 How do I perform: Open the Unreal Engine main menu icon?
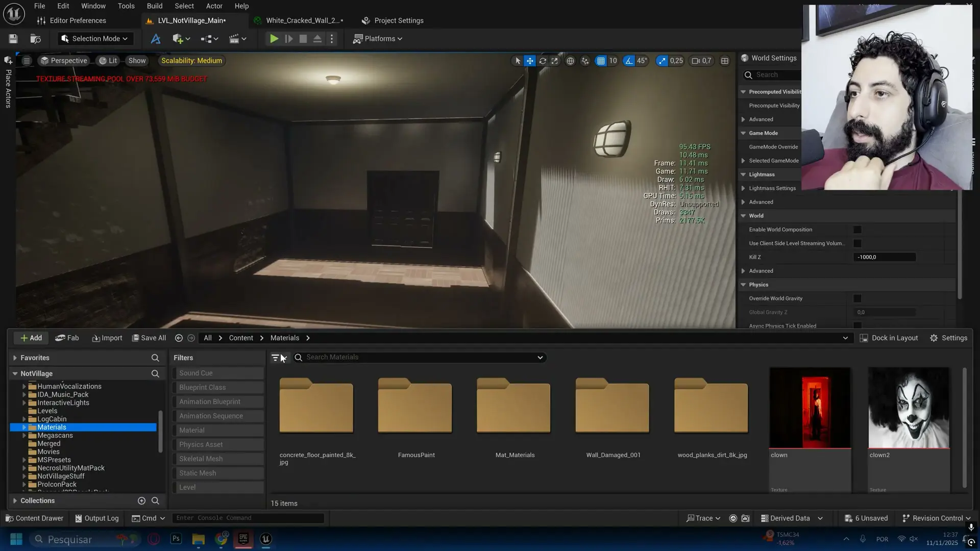[14, 14]
